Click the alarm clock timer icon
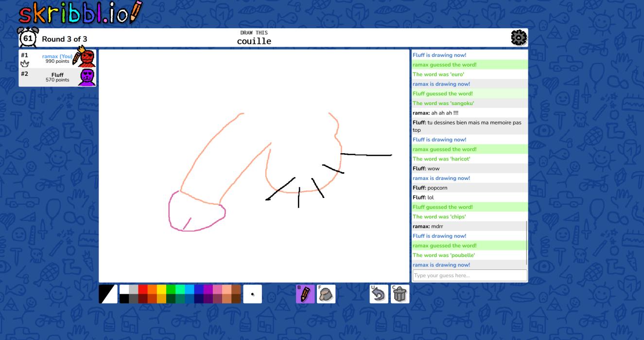 (x=28, y=37)
